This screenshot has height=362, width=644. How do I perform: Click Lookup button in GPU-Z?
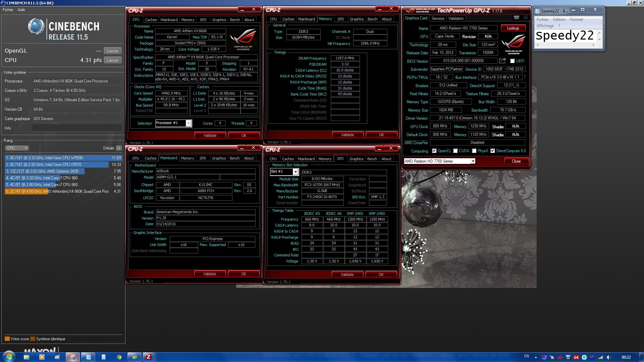513,28
